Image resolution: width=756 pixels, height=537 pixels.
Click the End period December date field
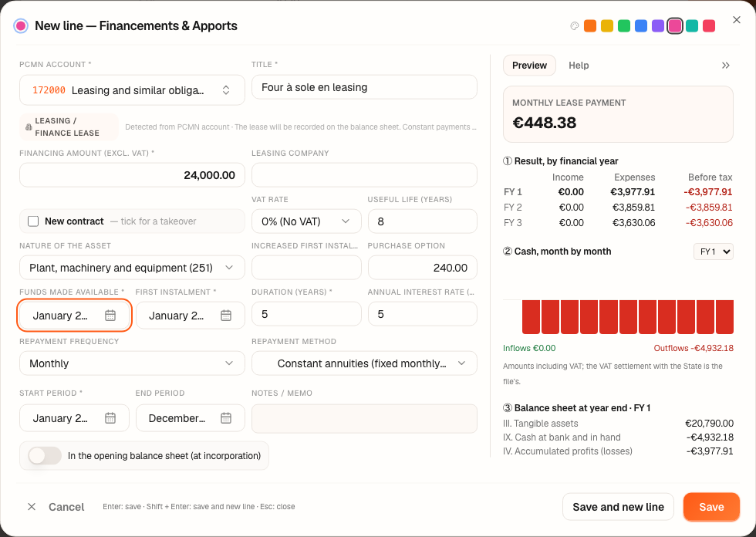(191, 418)
